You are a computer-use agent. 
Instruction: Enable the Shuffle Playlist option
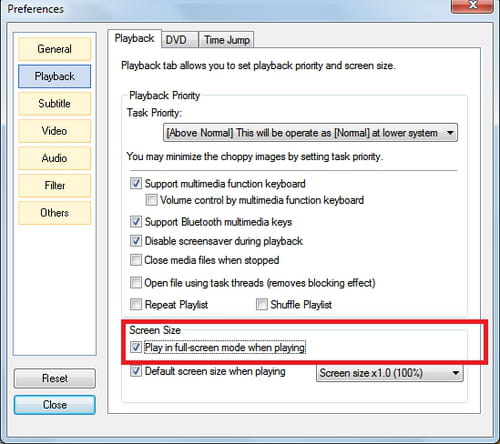[x=262, y=304]
